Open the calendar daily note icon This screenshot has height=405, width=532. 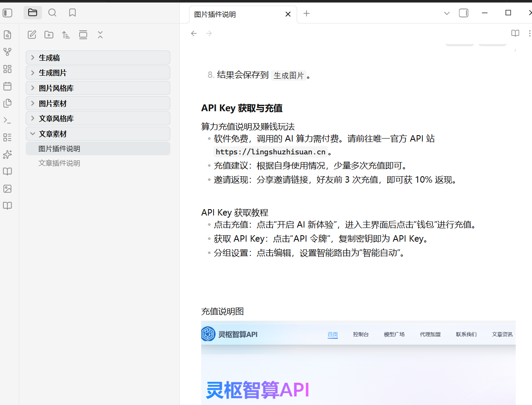pyautogui.click(x=7, y=86)
